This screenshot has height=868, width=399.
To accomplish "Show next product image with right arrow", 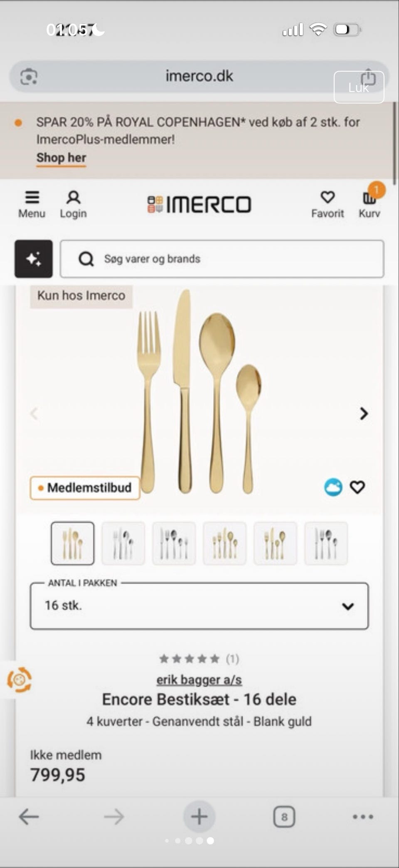I will [364, 413].
